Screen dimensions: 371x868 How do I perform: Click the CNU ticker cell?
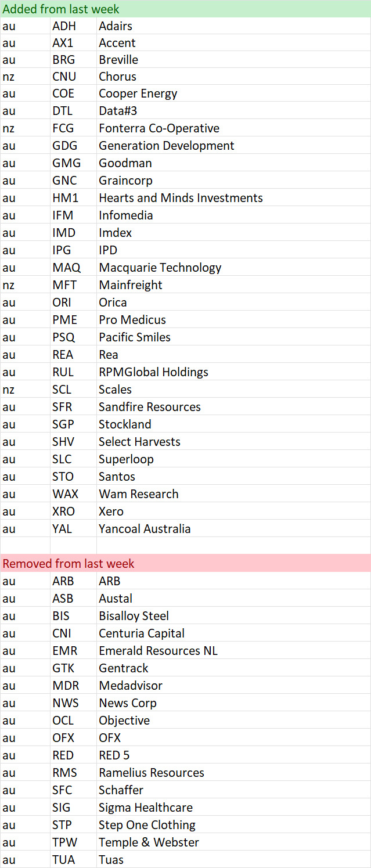73,77
